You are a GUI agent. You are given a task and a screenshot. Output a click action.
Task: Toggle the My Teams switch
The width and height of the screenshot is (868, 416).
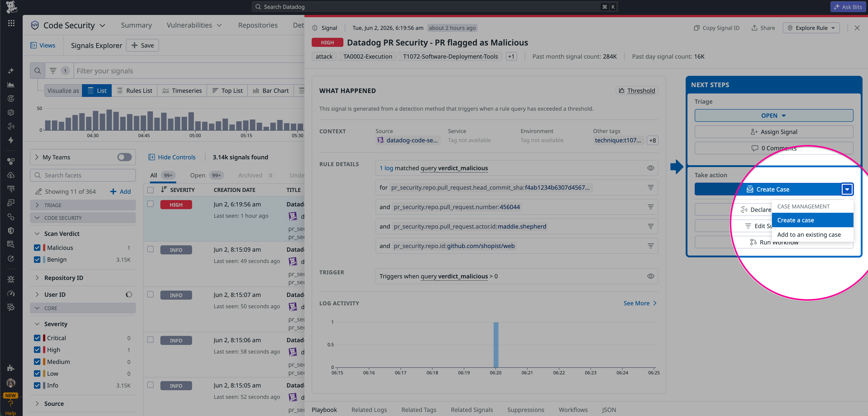coord(124,157)
